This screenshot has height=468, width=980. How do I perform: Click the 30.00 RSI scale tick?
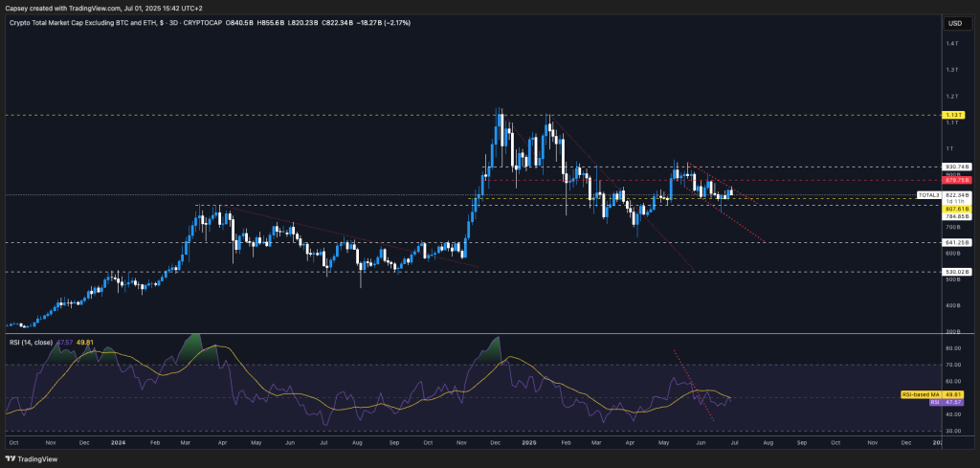pos(954,431)
